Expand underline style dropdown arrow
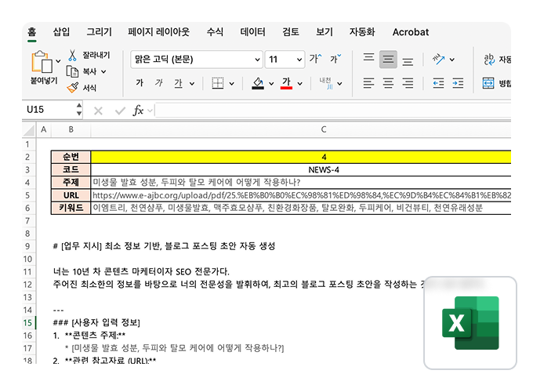The image size is (533, 392). click(192, 84)
